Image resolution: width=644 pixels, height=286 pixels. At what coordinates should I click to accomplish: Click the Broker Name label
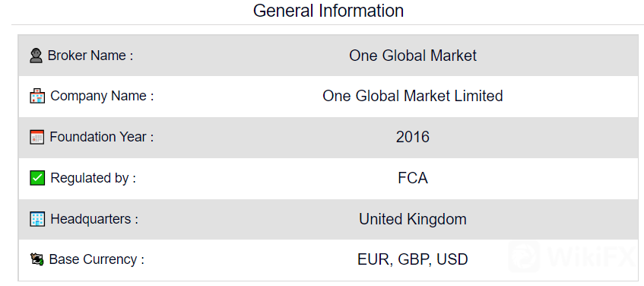click(90, 56)
